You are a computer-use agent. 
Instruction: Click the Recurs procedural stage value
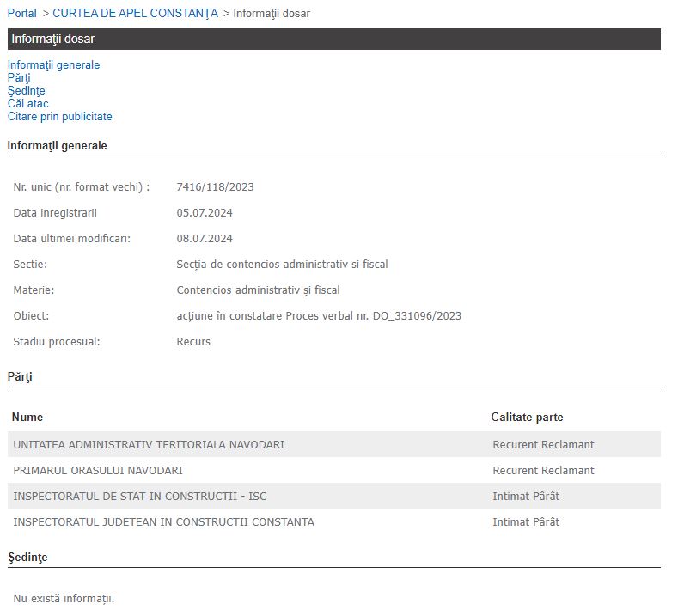[x=193, y=341]
